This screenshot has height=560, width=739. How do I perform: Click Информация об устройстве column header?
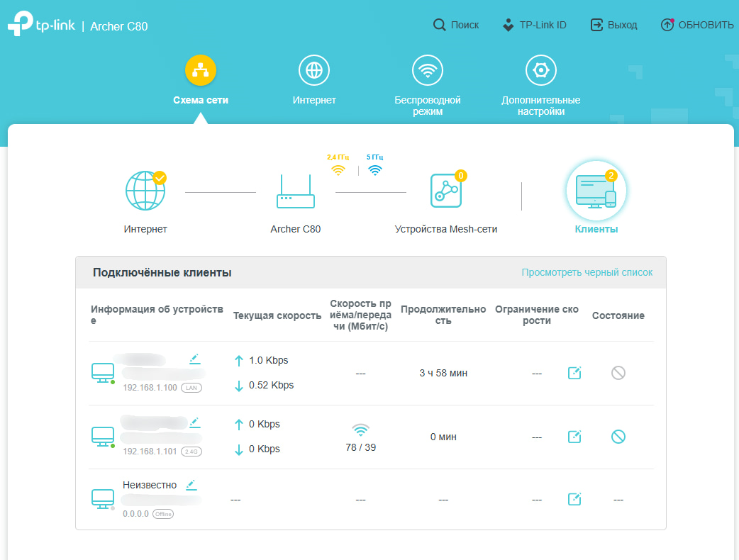coord(157,315)
